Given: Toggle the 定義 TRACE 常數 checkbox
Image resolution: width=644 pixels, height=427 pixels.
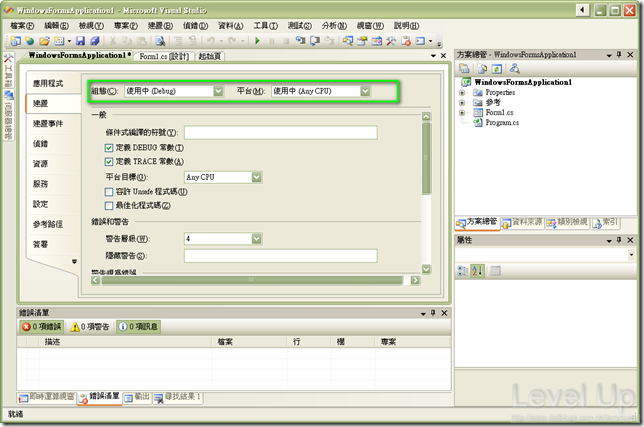Looking at the screenshot, I should click(x=109, y=162).
